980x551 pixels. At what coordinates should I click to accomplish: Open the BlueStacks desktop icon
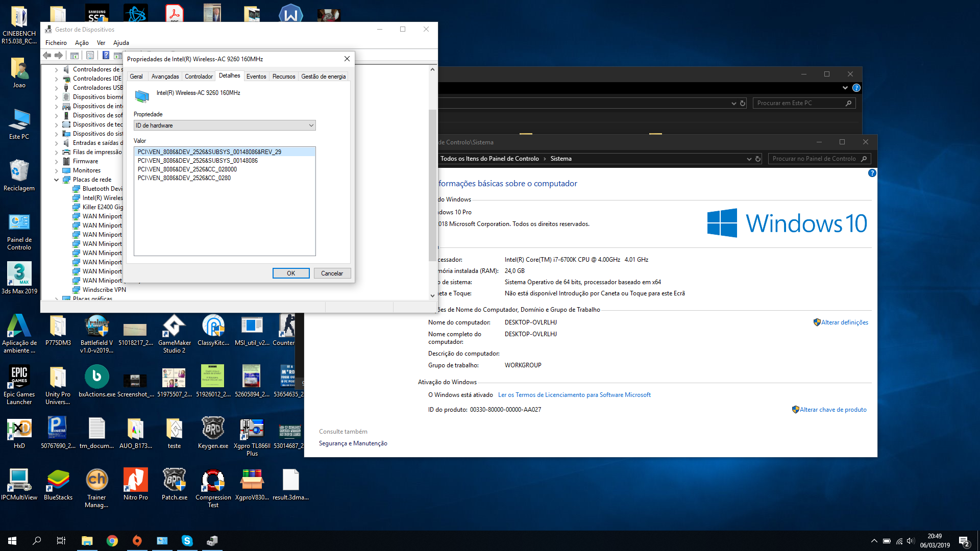[x=58, y=485]
